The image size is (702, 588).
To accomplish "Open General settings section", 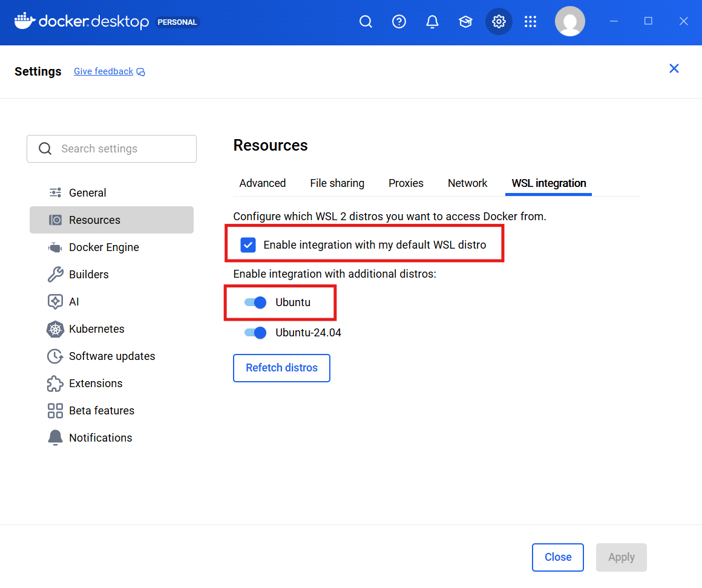I will (111, 193).
